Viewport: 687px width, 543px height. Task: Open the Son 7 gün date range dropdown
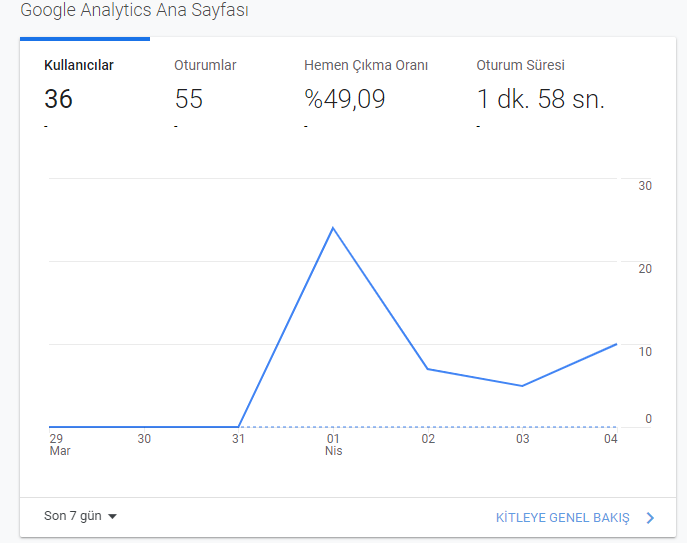[x=80, y=516]
